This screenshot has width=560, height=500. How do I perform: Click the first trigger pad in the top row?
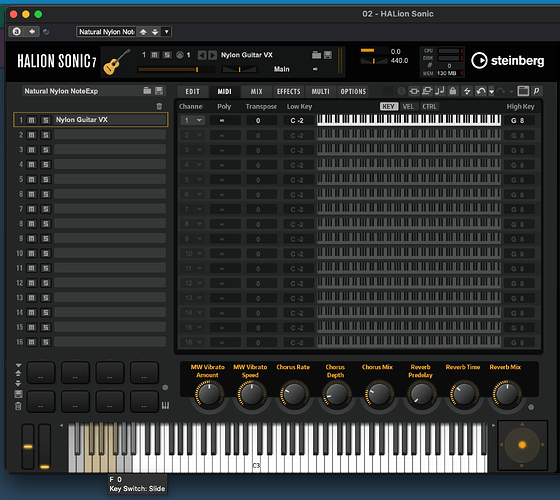(41, 372)
